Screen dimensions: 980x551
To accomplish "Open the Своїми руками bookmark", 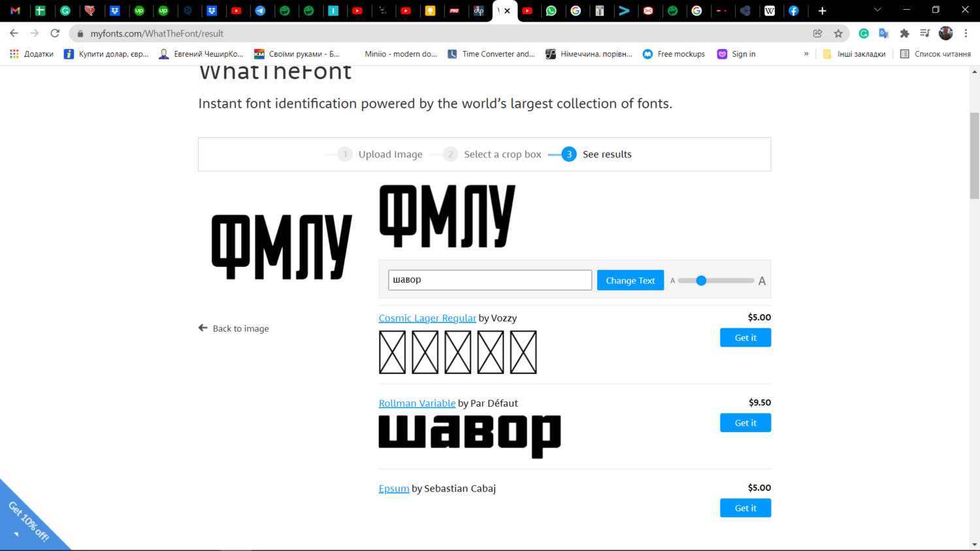I will point(297,54).
